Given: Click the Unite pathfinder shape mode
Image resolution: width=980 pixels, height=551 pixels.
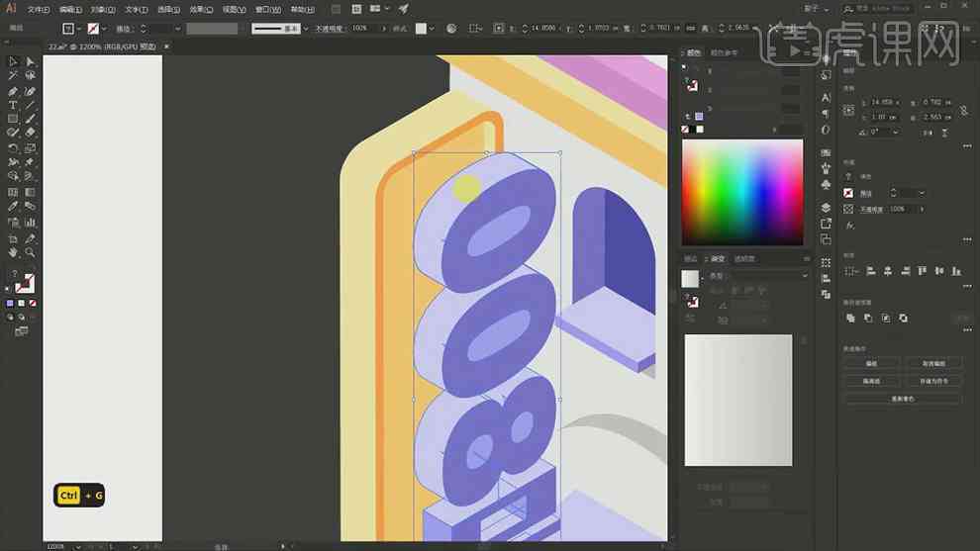Looking at the screenshot, I should tap(850, 318).
